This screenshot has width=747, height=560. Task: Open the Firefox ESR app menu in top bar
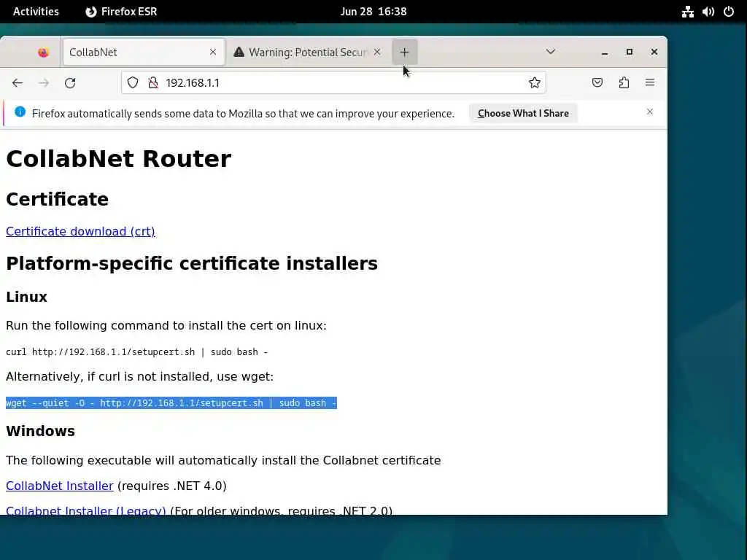[122, 12]
